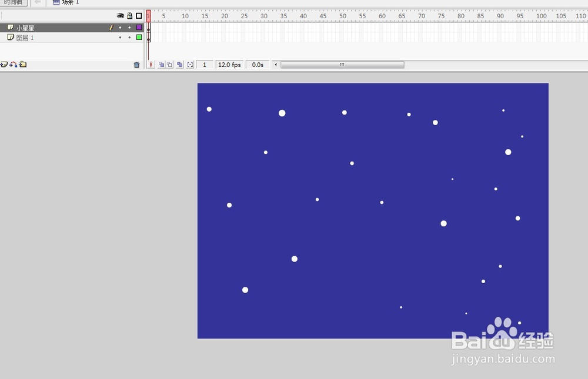Click keyframe 1 of 图层 1 layer
Image resolution: width=588 pixels, height=379 pixels.
point(149,38)
